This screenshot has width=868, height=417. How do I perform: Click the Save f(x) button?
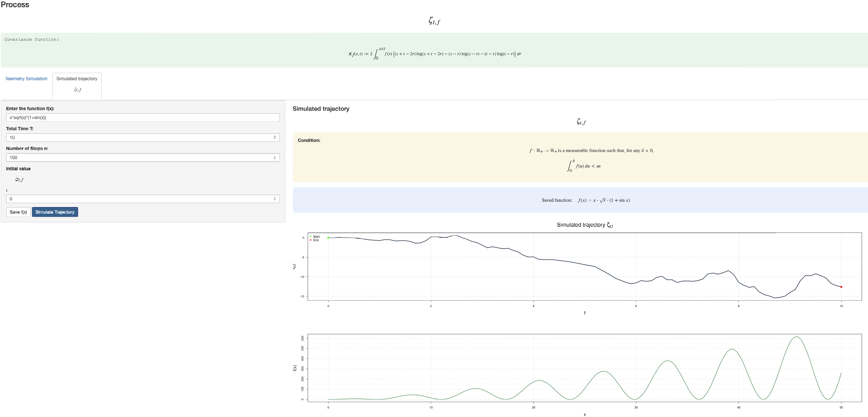pos(18,212)
